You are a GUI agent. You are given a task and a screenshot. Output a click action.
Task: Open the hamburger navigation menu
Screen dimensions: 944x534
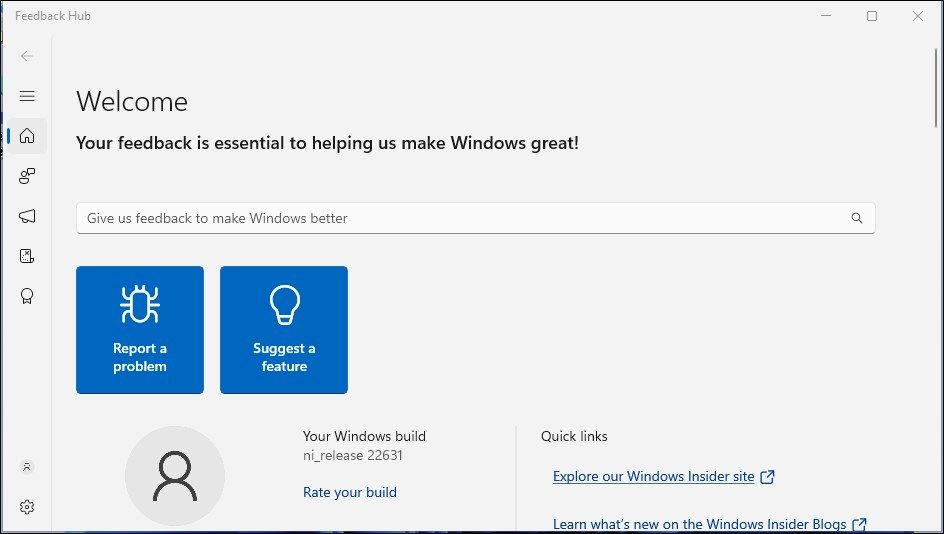[x=27, y=96]
